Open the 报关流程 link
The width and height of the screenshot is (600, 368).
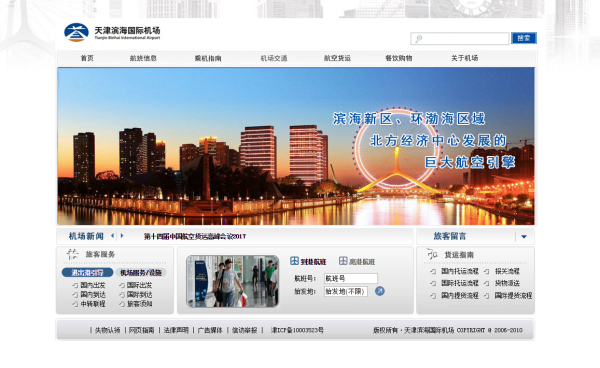click(507, 271)
